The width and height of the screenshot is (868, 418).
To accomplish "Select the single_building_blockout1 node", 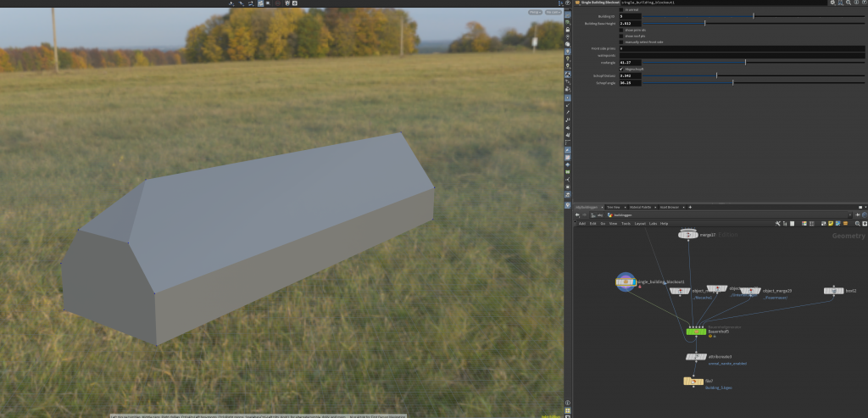I will point(626,281).
